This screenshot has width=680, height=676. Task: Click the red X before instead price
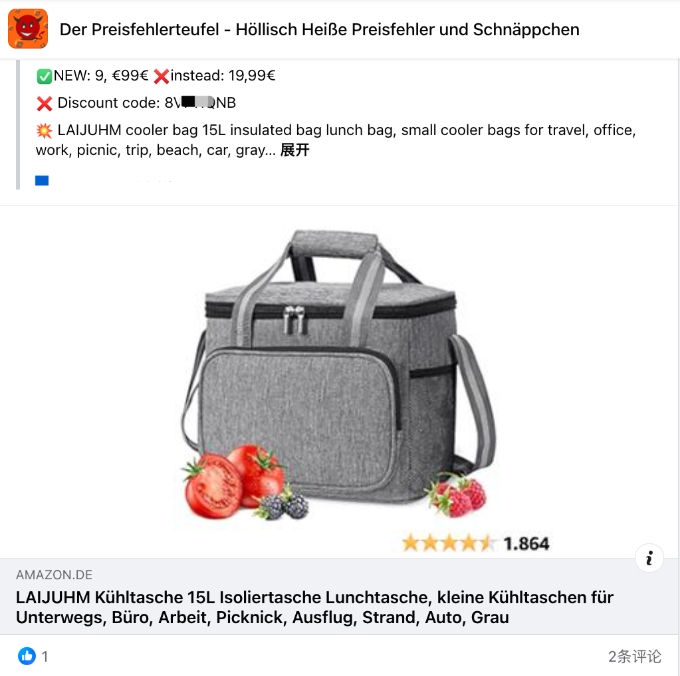[161, 76]
